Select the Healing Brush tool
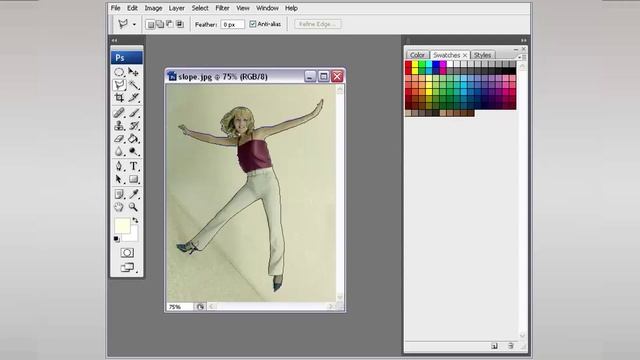640x360 pixels. [x=119, y=113]
